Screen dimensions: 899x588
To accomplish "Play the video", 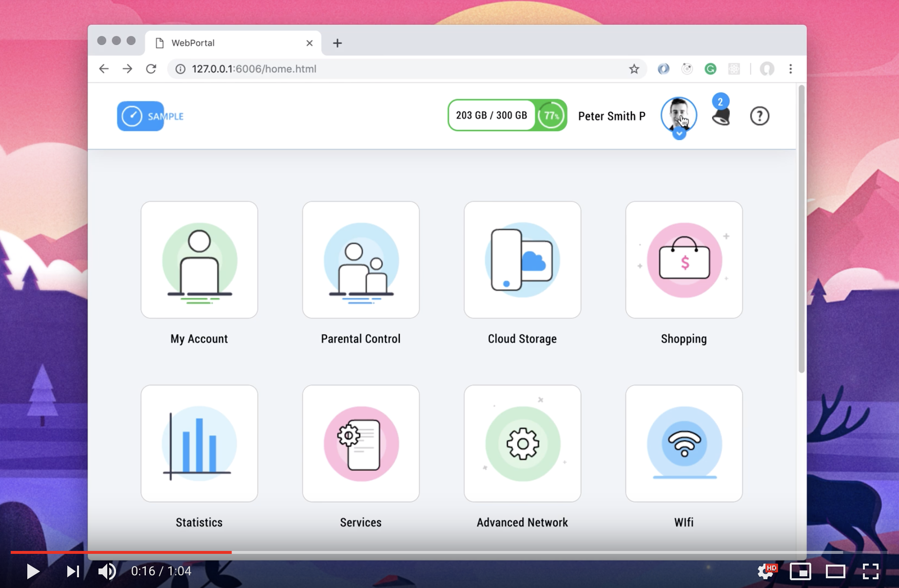I will [33, 571].
